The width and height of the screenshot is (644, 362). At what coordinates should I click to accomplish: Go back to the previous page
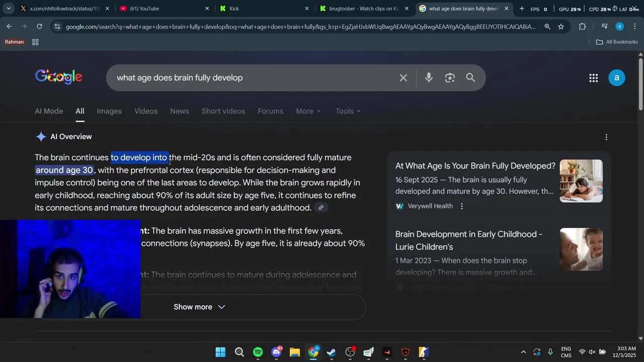10,27
